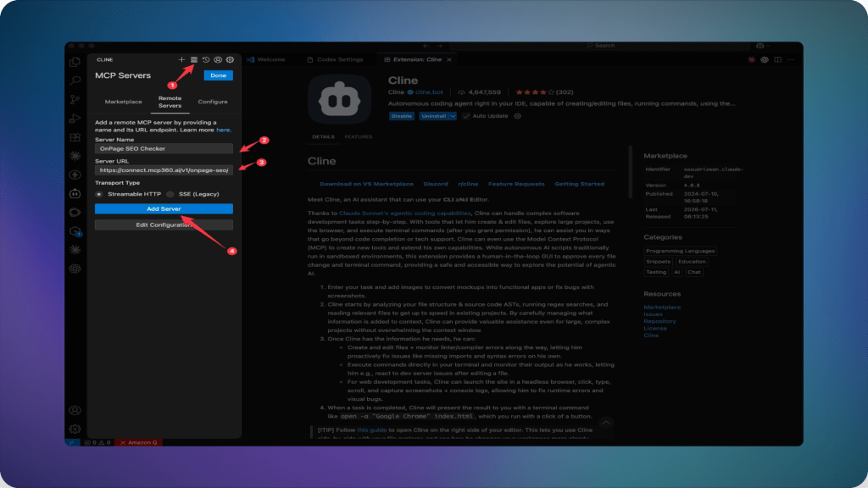Click the Amazon Q status bar item
This screenshot has width=868, height=488.
click(x=138, y=442)
